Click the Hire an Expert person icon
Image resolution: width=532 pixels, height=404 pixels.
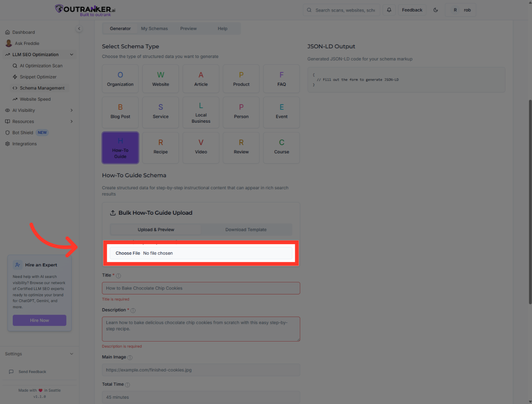click(18, 265)
